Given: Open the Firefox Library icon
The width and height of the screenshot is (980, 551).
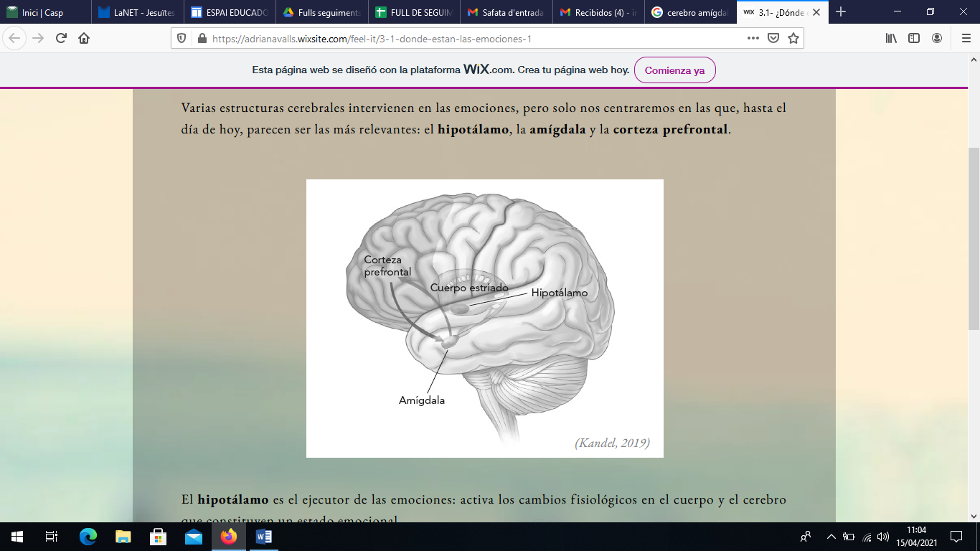Looking at the screenshot, I should click(891, 38).
